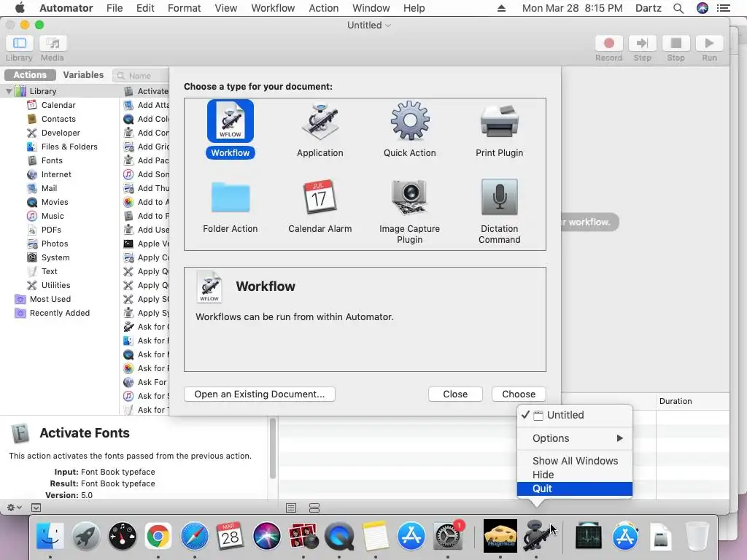
Task: Show the variables view button
Action: [x=314, y=507]
